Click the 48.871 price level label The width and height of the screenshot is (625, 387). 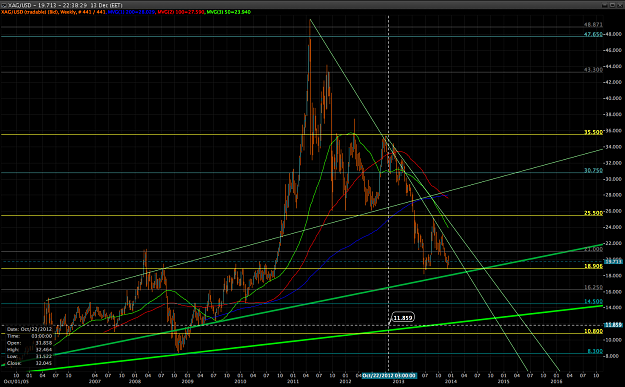593,25
